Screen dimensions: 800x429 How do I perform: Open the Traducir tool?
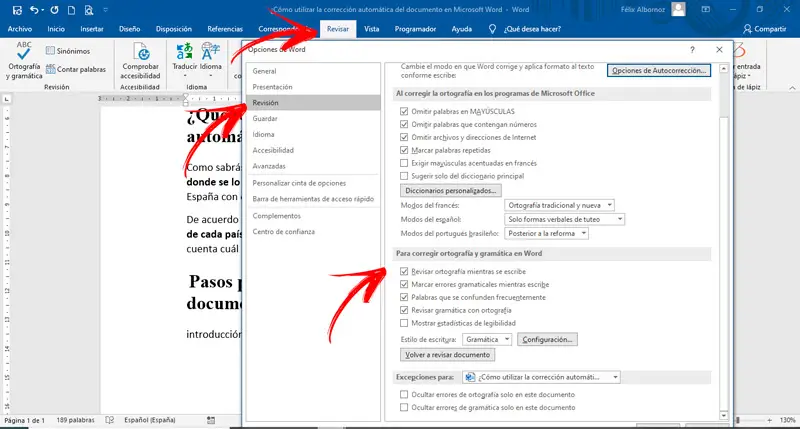click(x=184, y=59)
